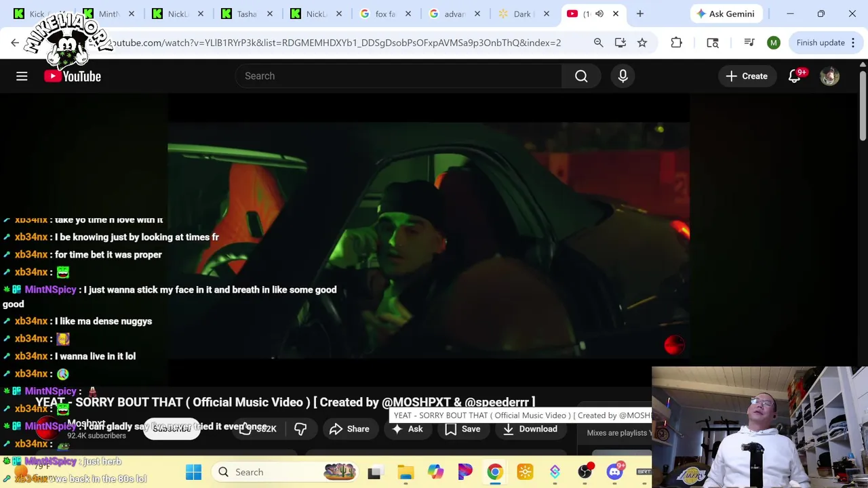This screenshot has width=868, height=488.
Task: Open Task View on the taskbar
Action: [x=374, y=472]
